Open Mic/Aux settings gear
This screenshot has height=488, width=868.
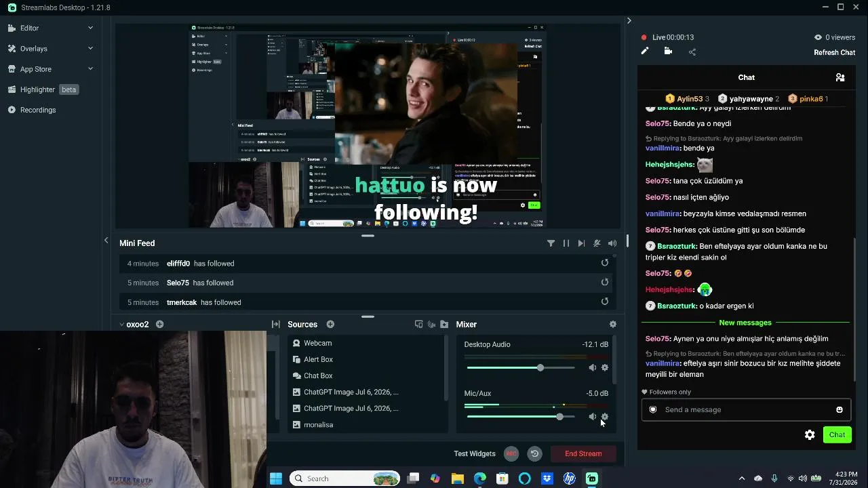pos(605,417)
